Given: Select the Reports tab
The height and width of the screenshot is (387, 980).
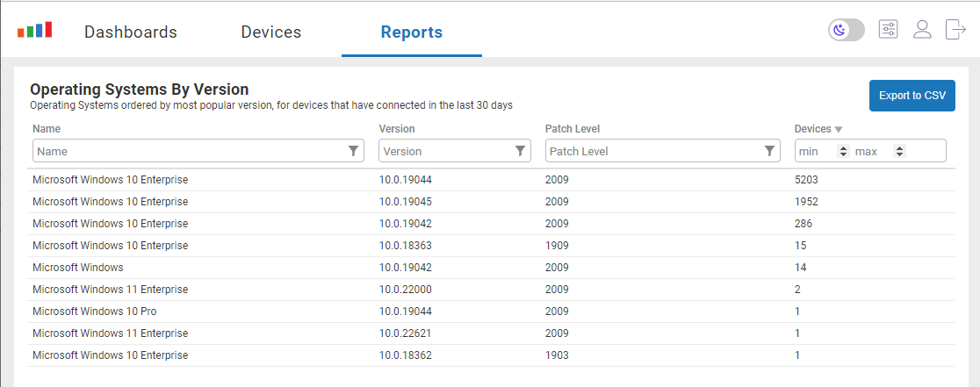Looking at the screenshot, I should point(411,32).
